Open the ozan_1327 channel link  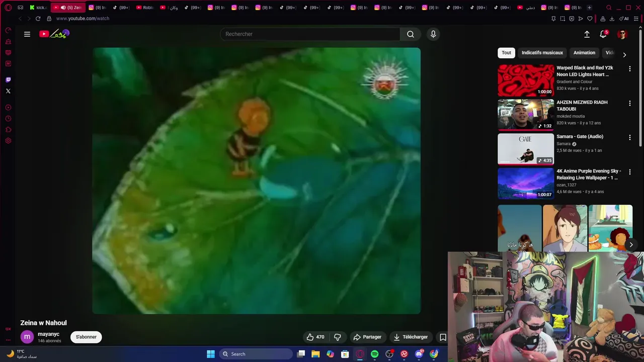click(567, 185)
